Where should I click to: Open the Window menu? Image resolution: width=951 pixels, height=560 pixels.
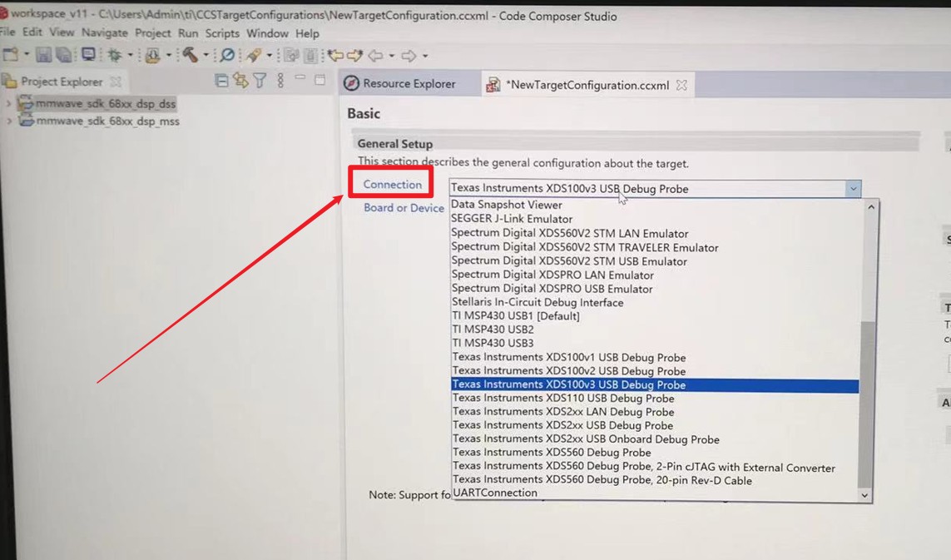267,33
